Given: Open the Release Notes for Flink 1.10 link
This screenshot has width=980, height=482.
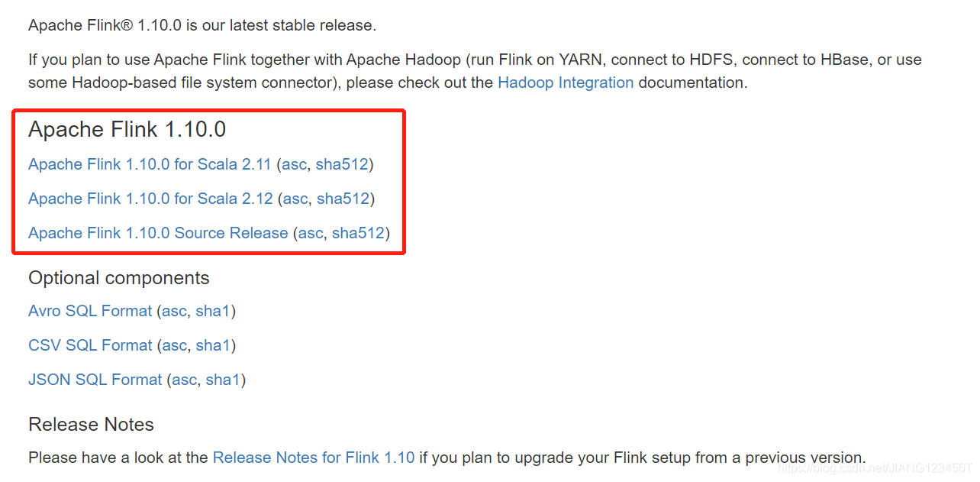Looking at the screenshot, I should point(314,458).
